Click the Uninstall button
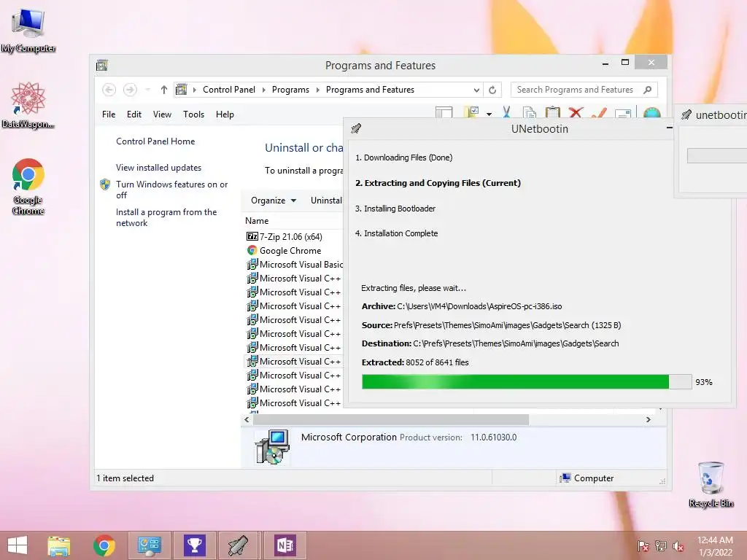Screen dimensions: 747x560 [326, 201]
